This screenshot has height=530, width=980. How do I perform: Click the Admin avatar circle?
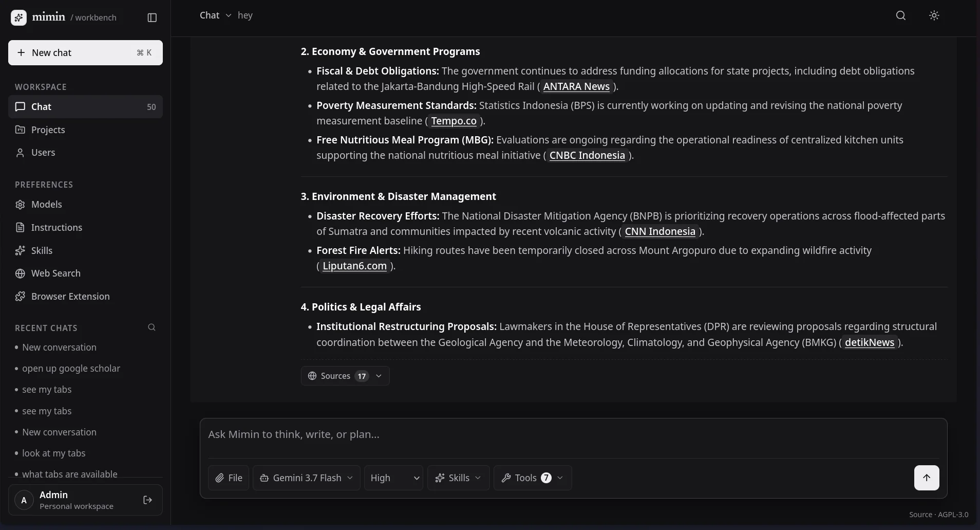click(24, 500)
